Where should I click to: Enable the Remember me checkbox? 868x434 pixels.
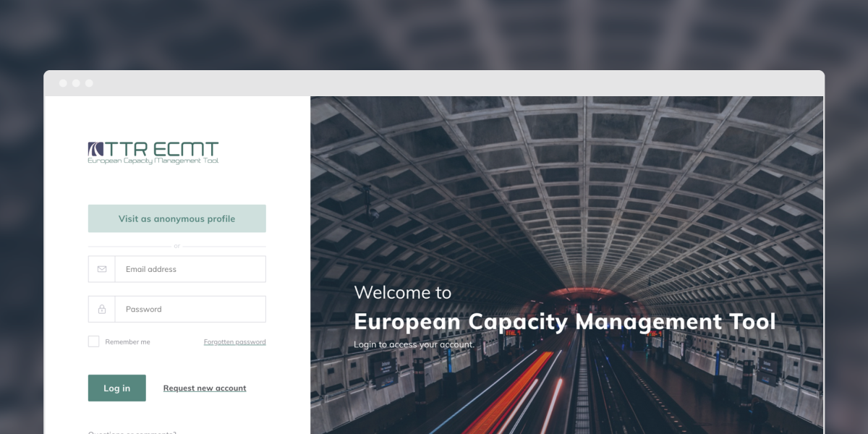[94, 341]
